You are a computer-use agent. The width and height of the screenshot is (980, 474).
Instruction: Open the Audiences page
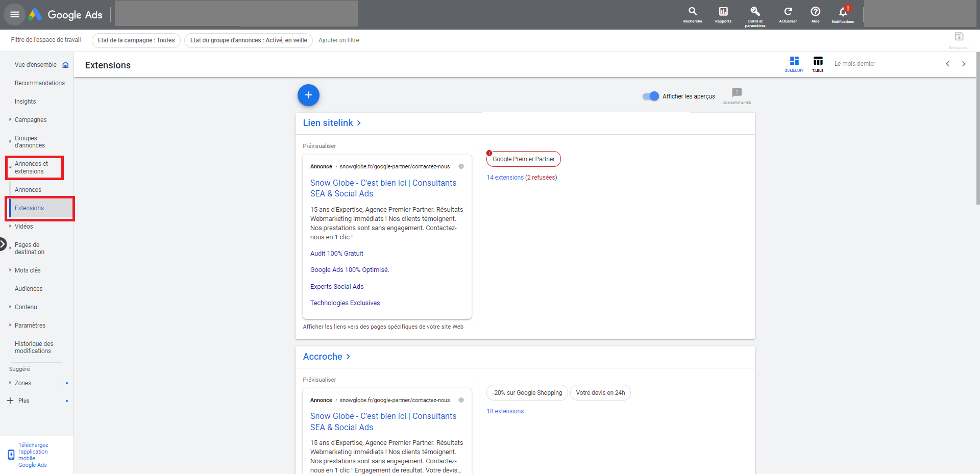(x=29, y=289)
